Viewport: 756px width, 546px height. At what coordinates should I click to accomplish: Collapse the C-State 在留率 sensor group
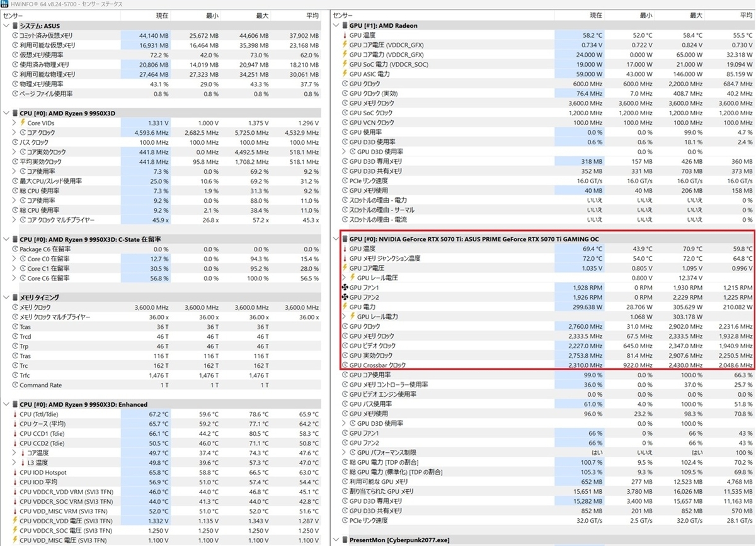[x=6, y=239]
